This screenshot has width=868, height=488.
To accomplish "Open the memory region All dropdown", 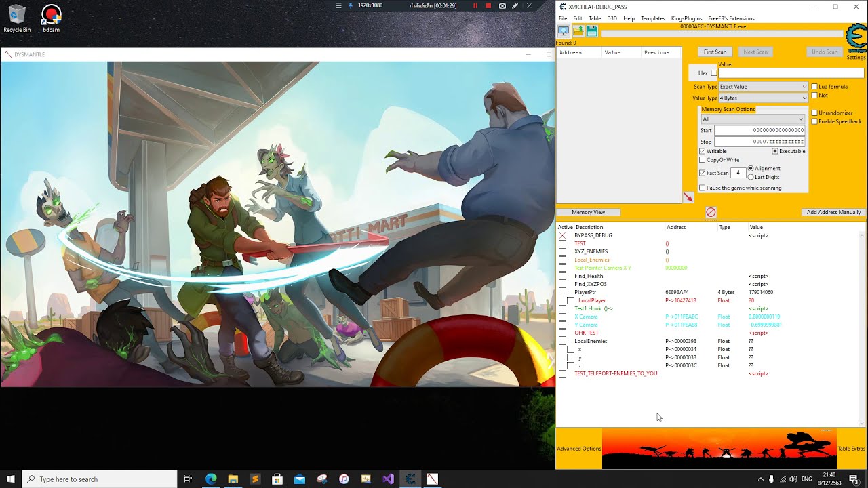I will tap(752, 119).
